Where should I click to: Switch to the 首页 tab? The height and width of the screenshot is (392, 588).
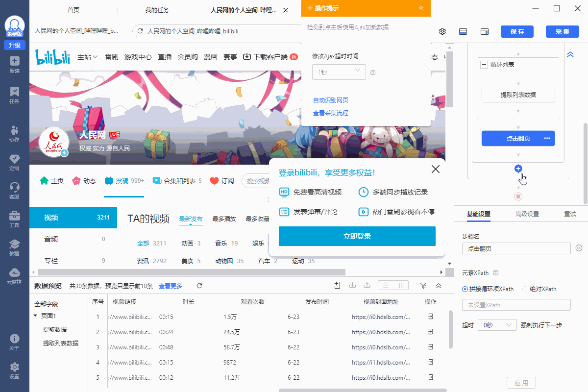click(x=73, y=10)
